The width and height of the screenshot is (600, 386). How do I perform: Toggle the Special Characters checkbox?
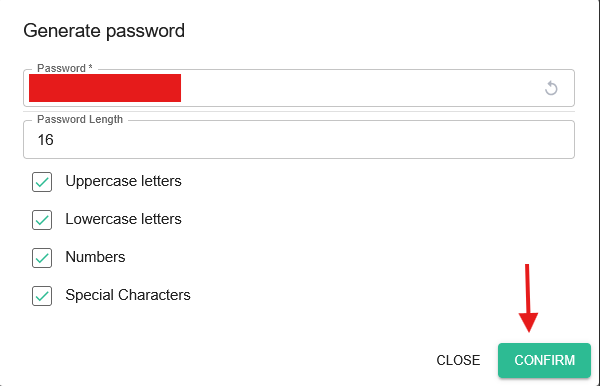point(42,296)
